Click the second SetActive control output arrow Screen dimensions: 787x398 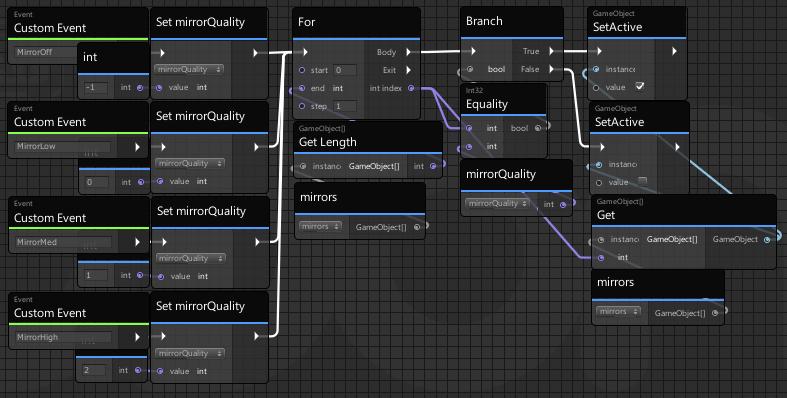tap(677, 147)
